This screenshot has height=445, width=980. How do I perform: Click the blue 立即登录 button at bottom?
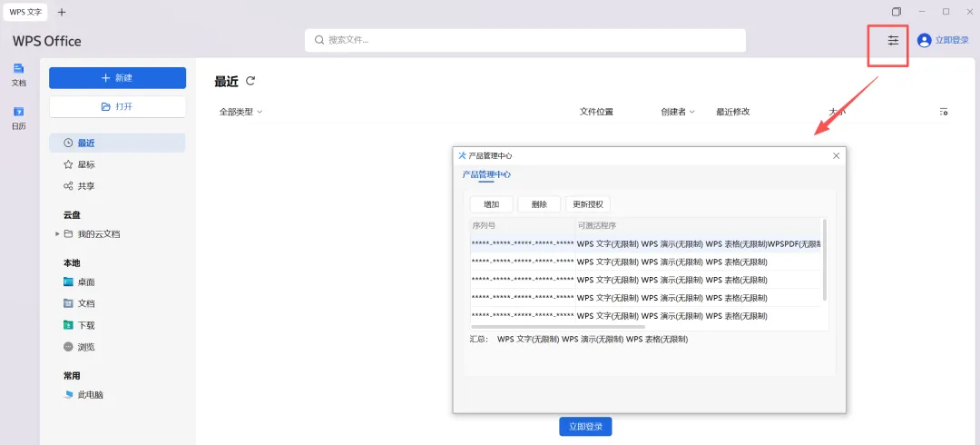[585, 427]
